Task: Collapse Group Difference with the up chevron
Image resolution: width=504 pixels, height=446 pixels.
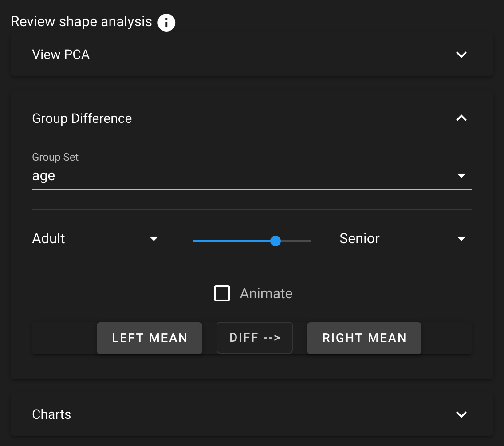Action: pos(461,118)
